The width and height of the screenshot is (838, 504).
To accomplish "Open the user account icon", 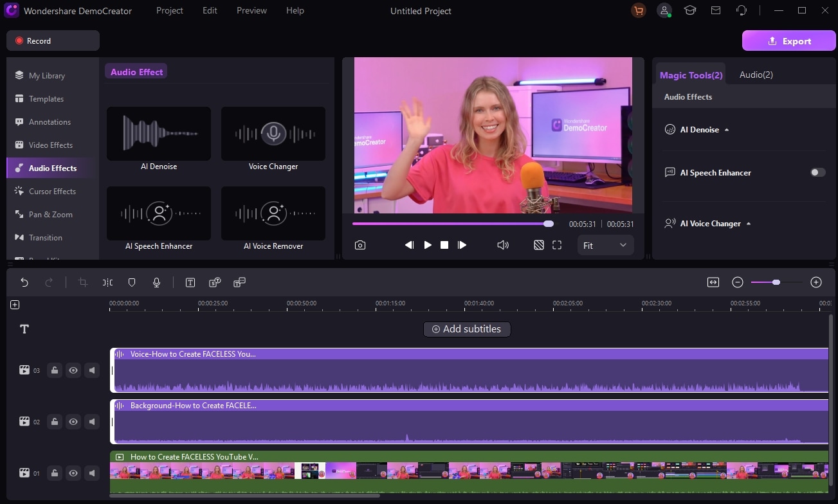I will tap(664, 11).
